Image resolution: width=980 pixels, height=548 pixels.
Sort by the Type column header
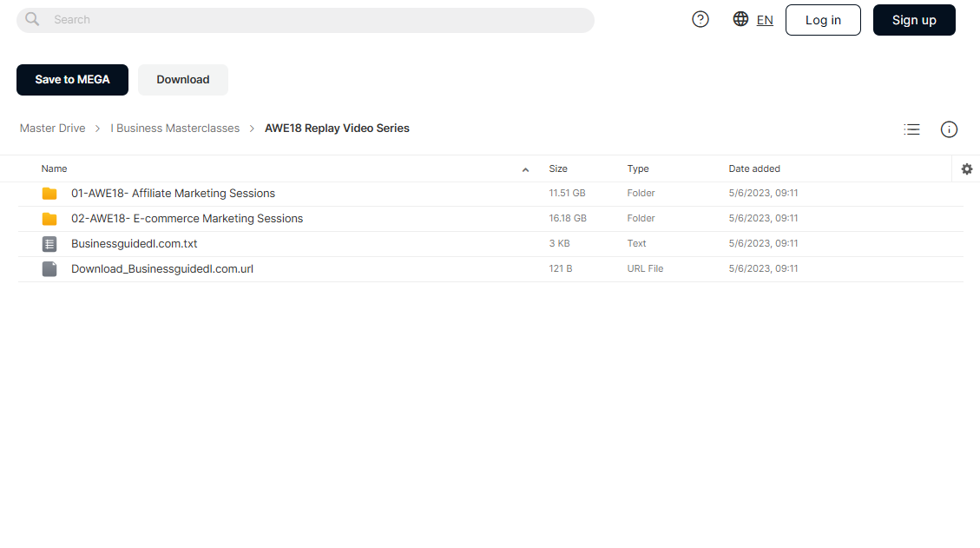(x=638, y=168)
